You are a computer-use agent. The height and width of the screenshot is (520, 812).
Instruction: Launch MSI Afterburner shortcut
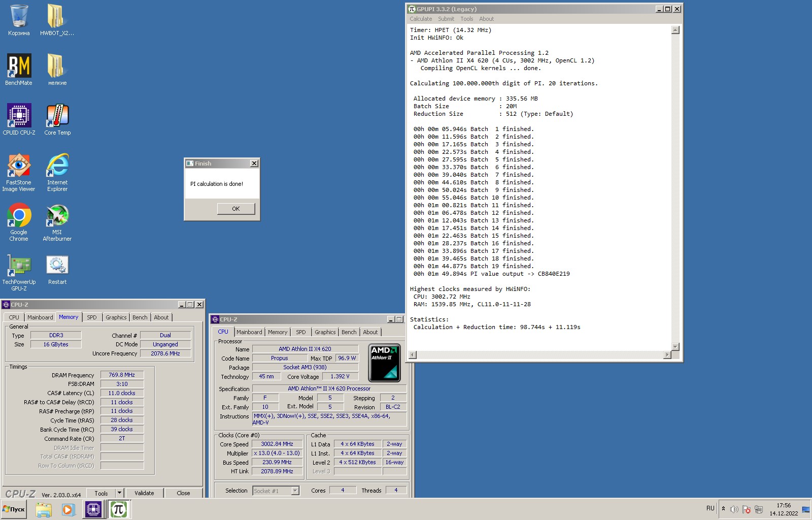click(57, 222)
